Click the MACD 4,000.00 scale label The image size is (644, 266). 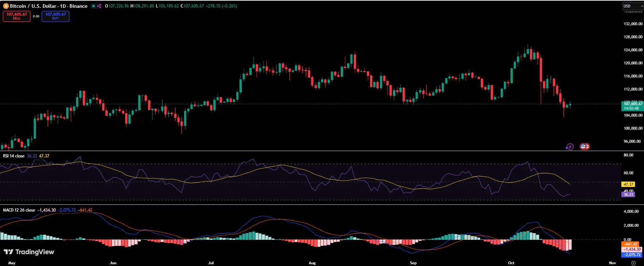pyautogui.click(x=631, y=212)
